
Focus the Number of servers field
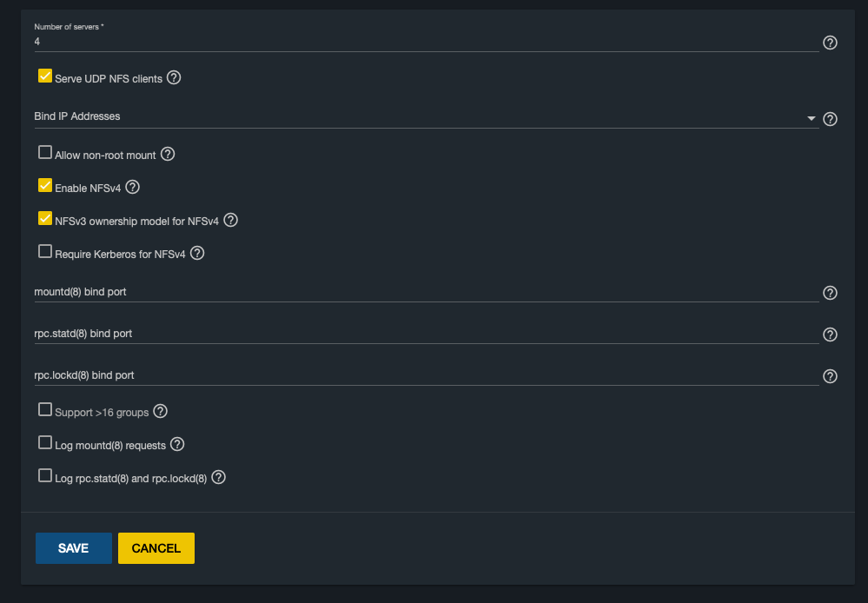427,42
